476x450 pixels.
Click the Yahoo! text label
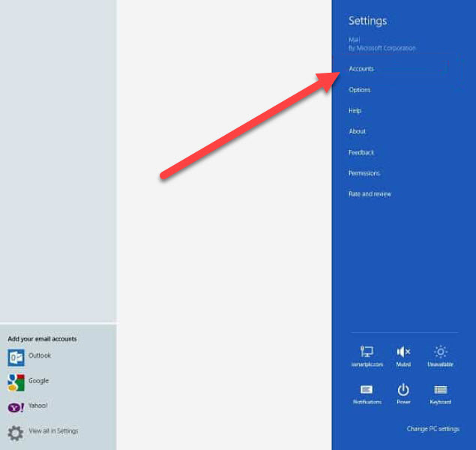coord(38,405)
